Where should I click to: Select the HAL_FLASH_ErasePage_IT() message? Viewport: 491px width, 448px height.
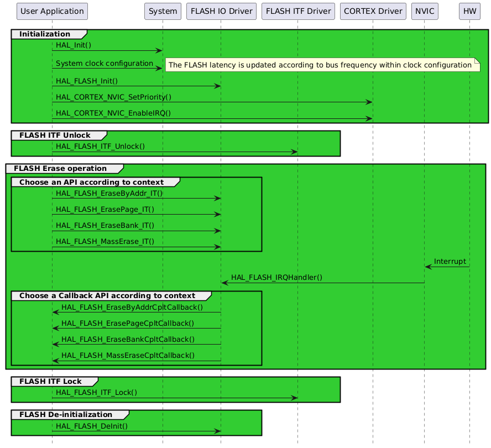pos(105,209)
